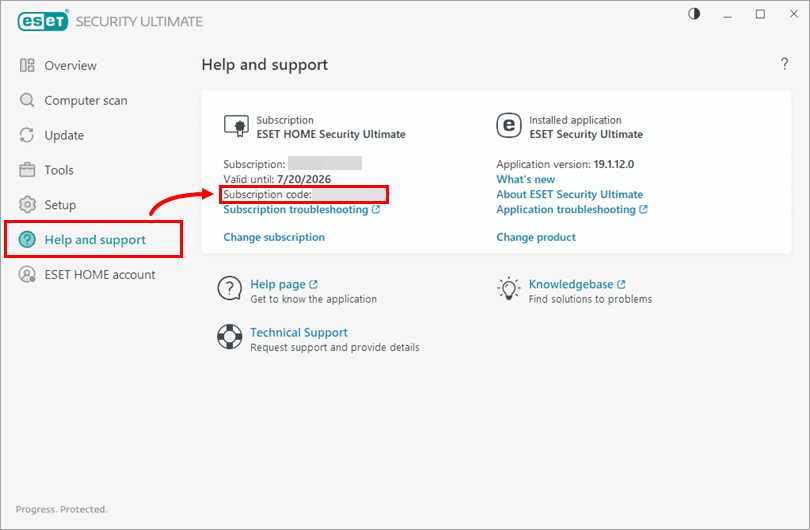Open the Overview menu label

(x=70, y=66)
